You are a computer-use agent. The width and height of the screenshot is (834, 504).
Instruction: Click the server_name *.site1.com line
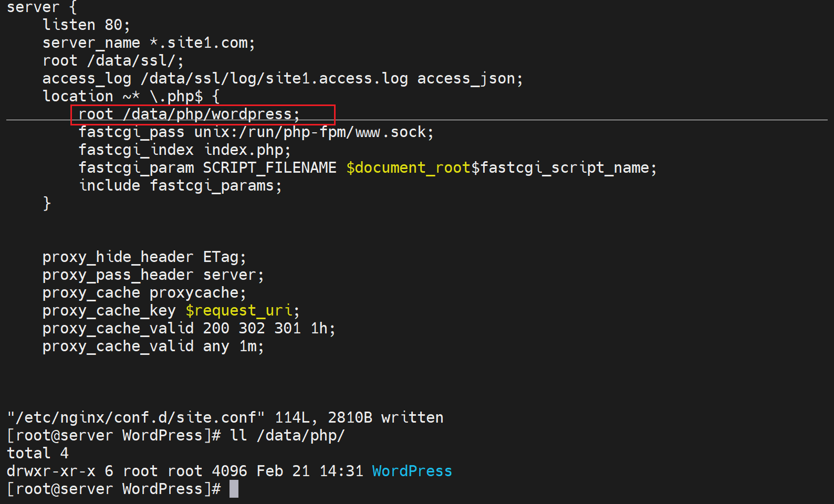point(149,43)
